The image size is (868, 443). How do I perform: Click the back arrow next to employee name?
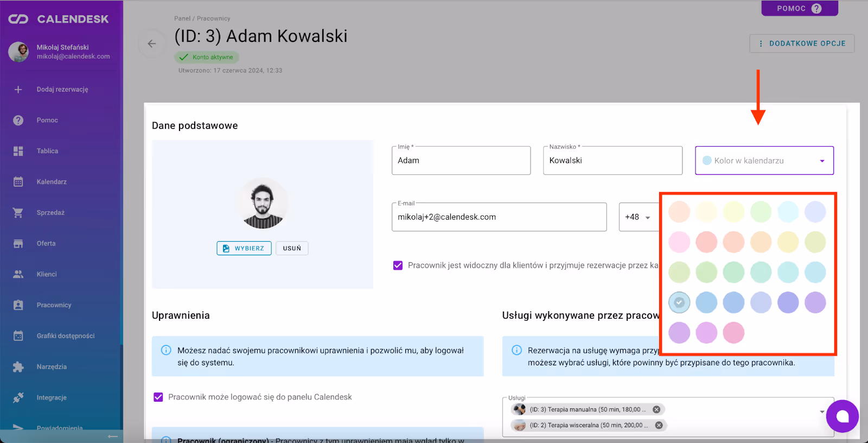coord(152,44)
